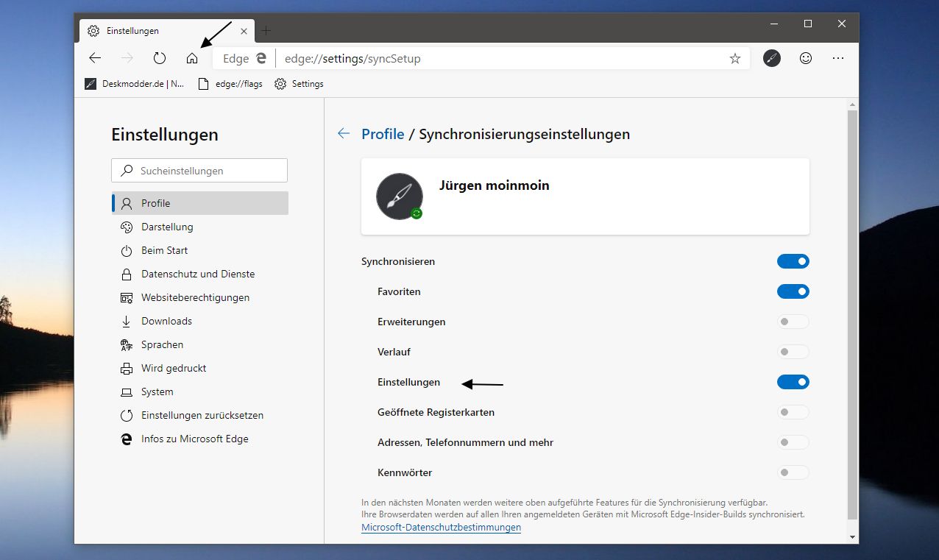The height and width of the screenshot is (560, 939).
Task: Open the three-dot settings and more menu
Action: coord(838,58)
